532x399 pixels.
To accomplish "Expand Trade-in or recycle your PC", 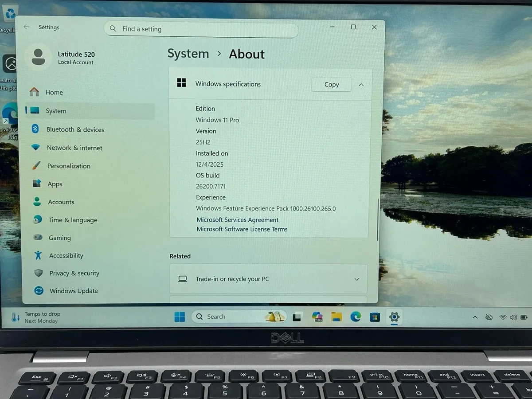I will [x=269, y=279].
